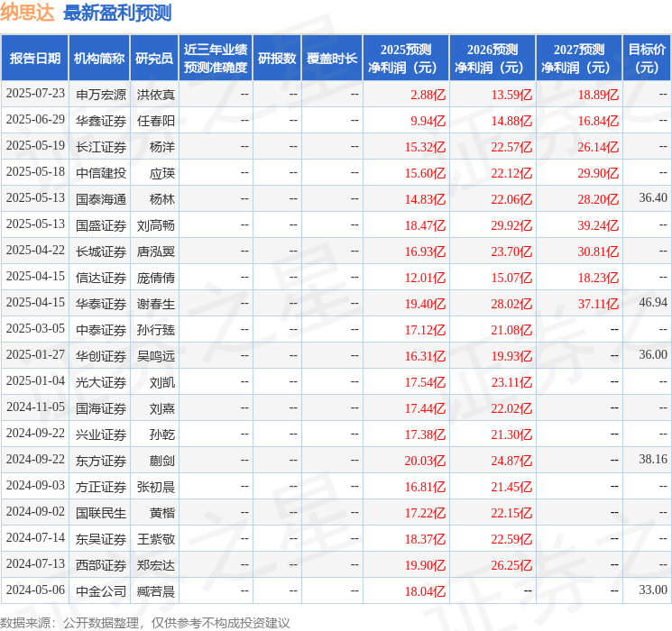
Task: Click the 2027预测净利润 column header
Action: [x=579, y=59]
